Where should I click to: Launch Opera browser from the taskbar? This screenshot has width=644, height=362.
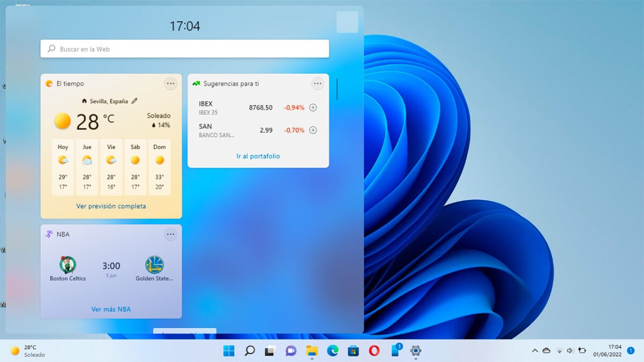(374, 351)
